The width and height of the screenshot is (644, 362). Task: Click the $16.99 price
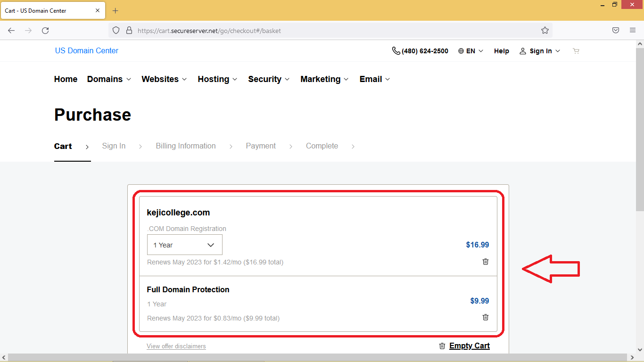point(478,245)
